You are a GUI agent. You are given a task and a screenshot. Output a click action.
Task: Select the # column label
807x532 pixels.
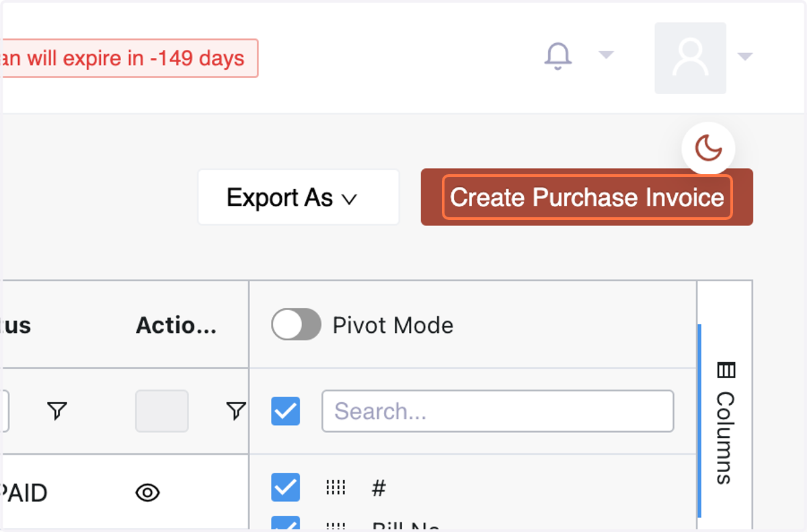[x=379, y=488]
